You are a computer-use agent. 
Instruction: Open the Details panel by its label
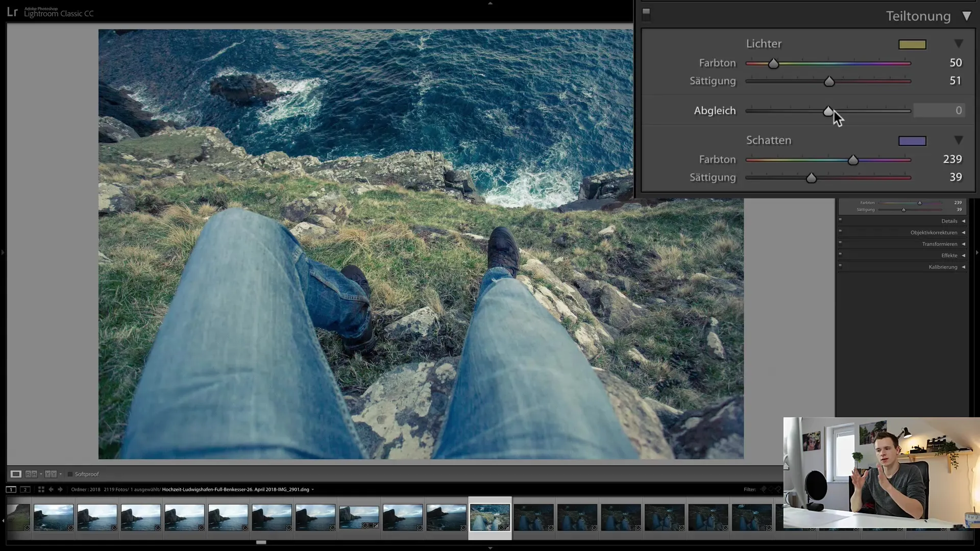(x=949, y=221)
